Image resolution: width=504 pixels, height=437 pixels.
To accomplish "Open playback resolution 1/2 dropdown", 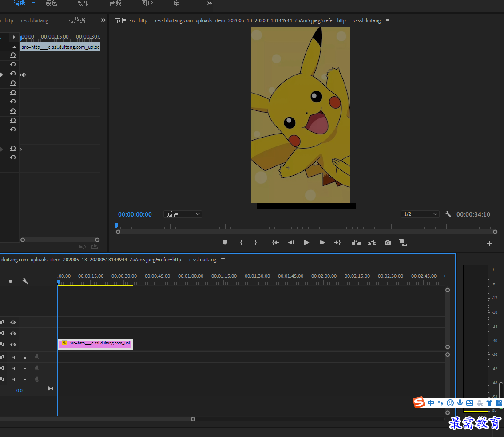I will (420, 214).
